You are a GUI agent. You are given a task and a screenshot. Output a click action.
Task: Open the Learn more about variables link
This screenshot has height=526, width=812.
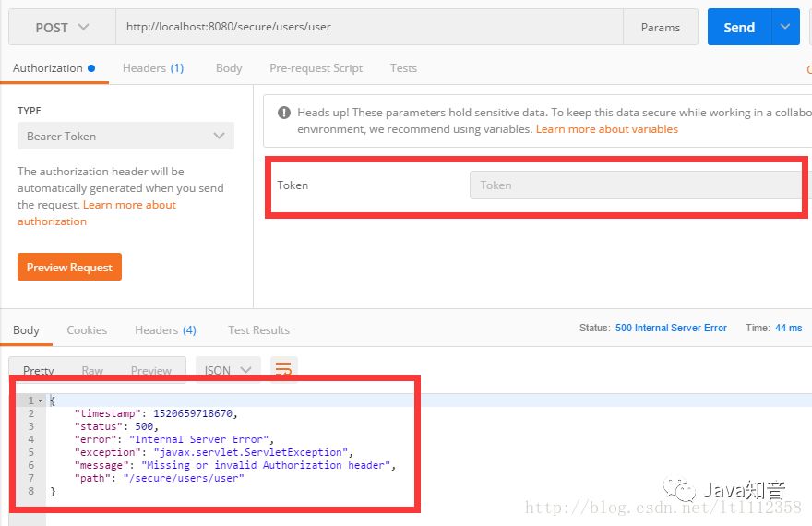point(607,129)
